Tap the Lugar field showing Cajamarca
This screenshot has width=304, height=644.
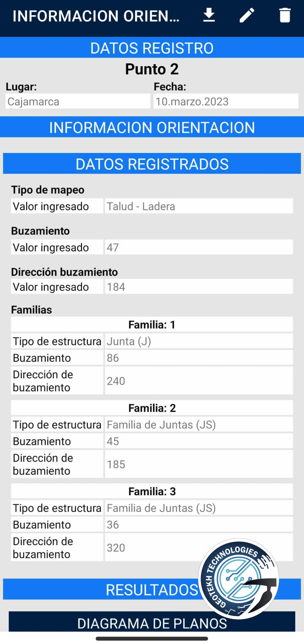[78, 101]
